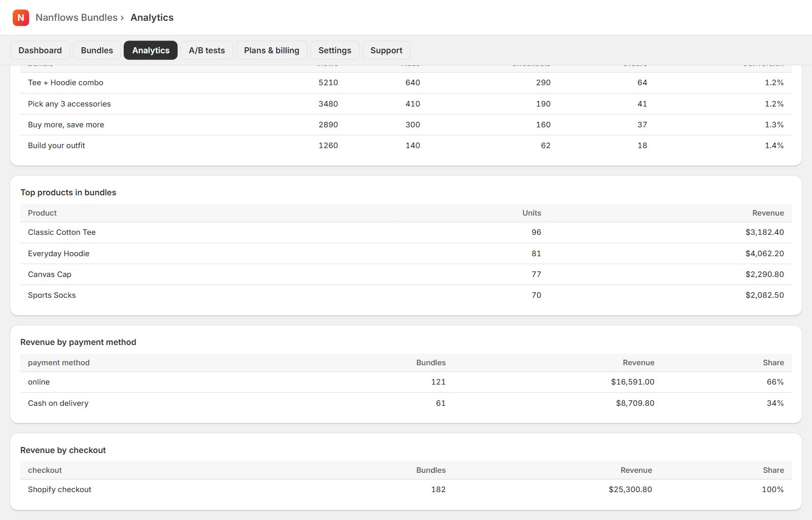Click the Nanflows Bundles breadcrumb link
812x520 pixels.
coord(77,18)
